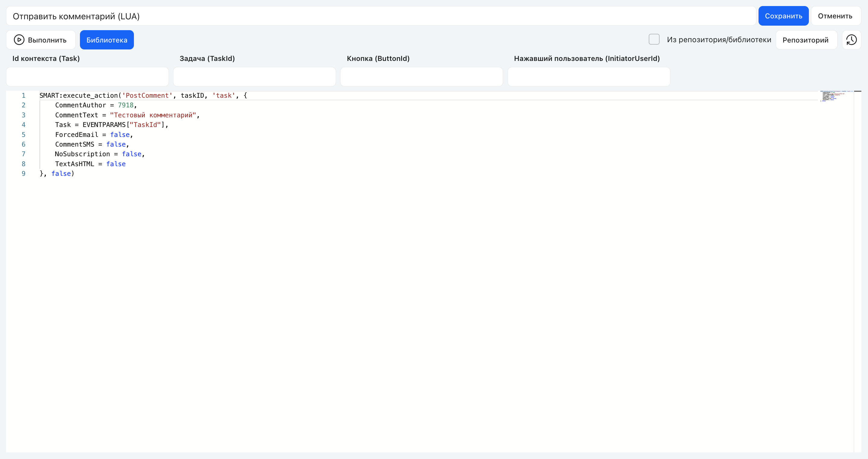Click the code minimap preview
This screenshot has height=459, width=868.
click(x=836, y=96)
